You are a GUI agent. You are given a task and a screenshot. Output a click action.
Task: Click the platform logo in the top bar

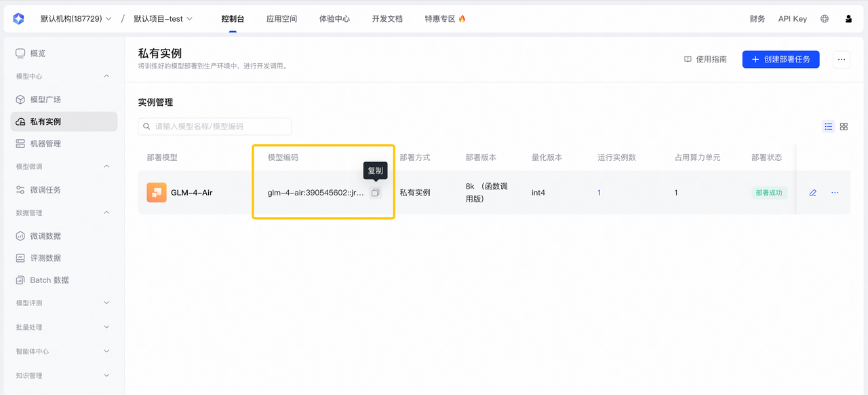click(x=18, y=19)
